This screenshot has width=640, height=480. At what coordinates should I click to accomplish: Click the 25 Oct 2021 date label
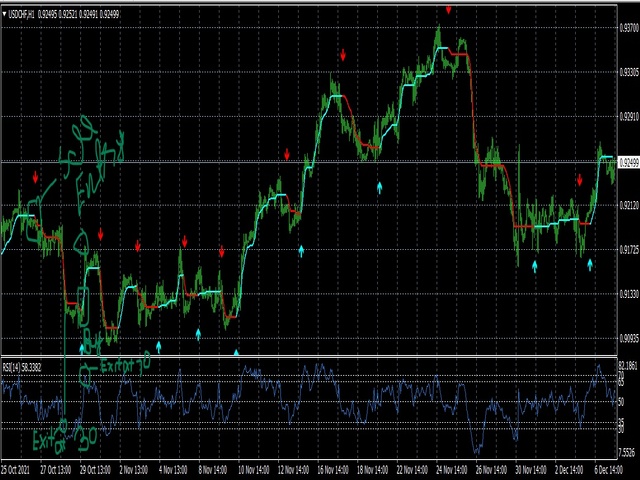(16, 469)
